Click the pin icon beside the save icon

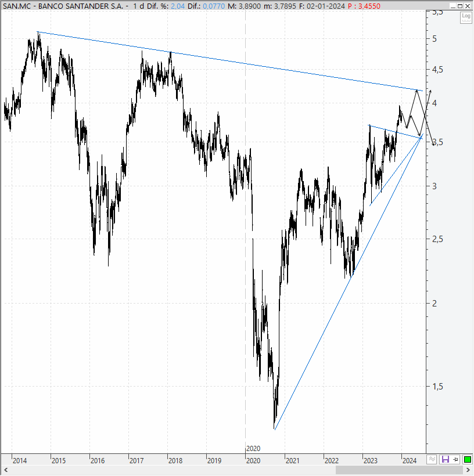[x=456, y=460]
